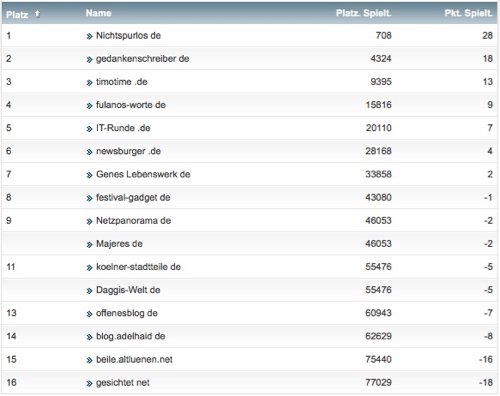Open the newsburger .de link
Viewport: 500px width, 396px height.
click(x=128, y=151)
